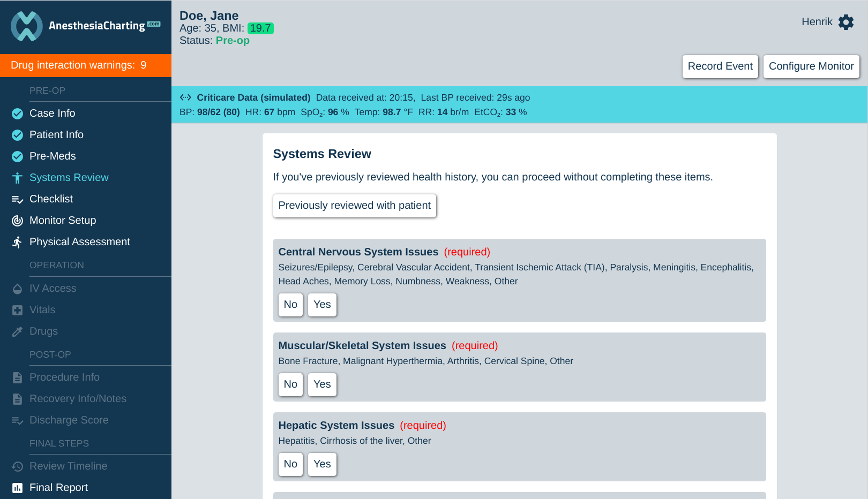Screen dimensions: 868x499
Task: Click the Pre-Meds checkmark icon
Action: 18,156
